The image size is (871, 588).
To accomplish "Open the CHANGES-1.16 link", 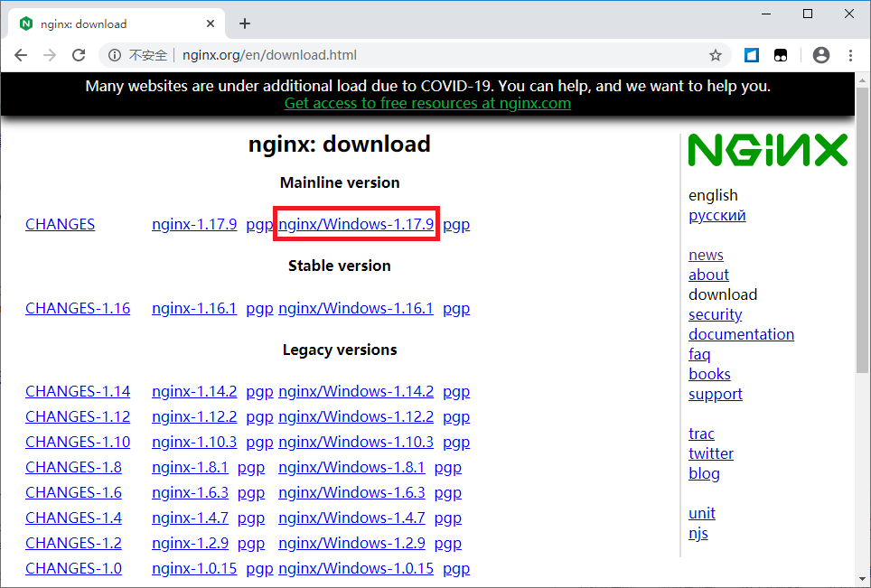I will tap(78, 308).
